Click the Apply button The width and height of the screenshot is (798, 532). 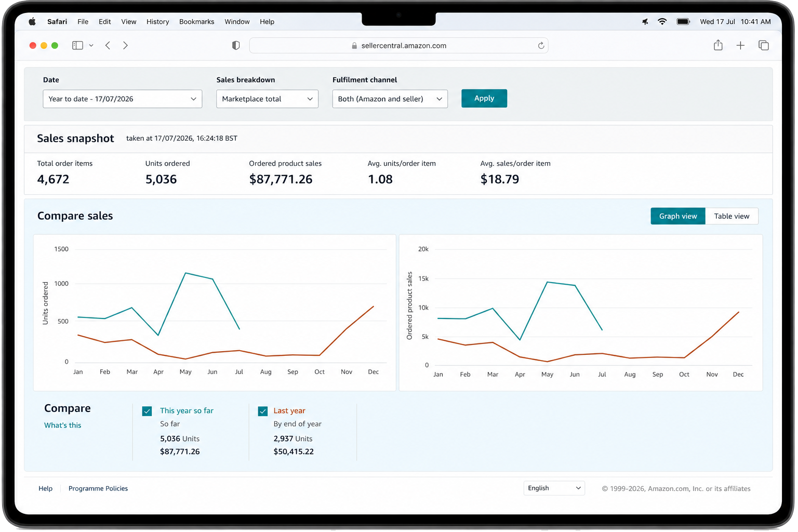click(484, 98)
